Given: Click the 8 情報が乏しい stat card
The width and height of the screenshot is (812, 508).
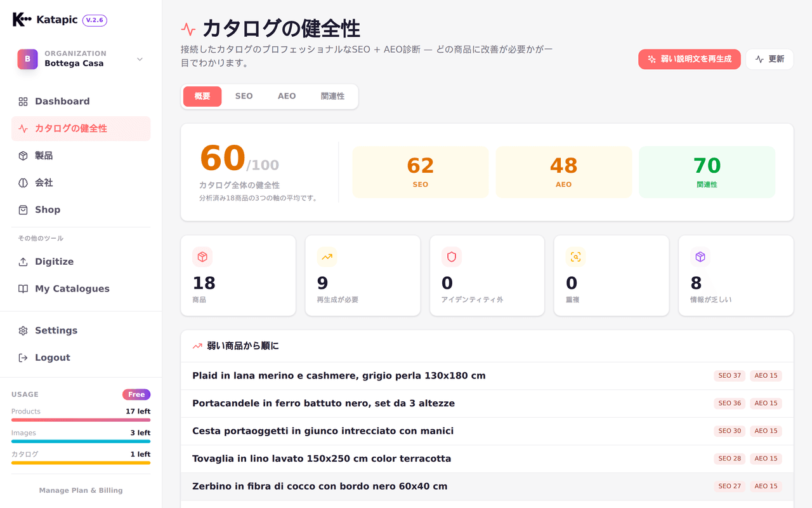Looking at the screenshot, I should (736, 276).
